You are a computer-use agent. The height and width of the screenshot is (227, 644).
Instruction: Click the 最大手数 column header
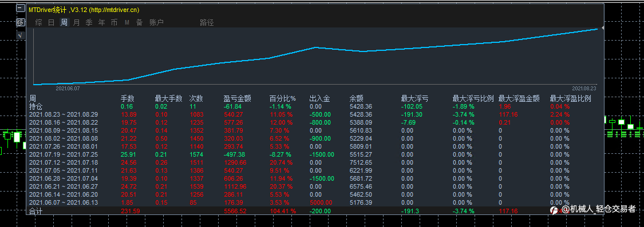click(x=168, y=99)
